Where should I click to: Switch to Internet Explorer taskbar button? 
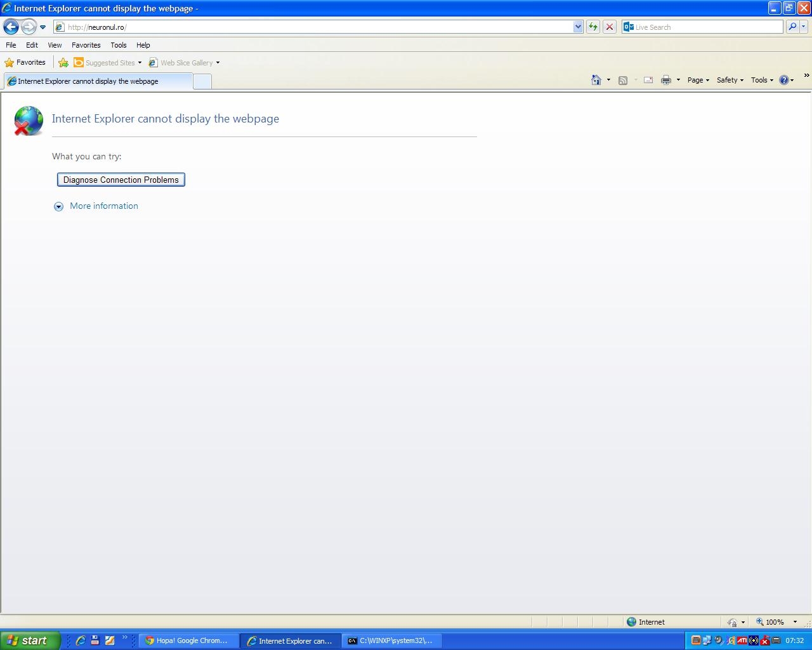tap(291, 641)
